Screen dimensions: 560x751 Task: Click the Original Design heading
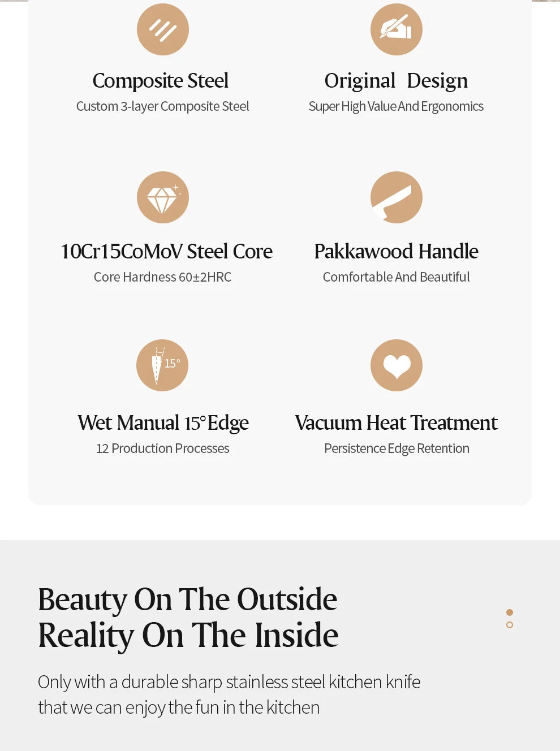tap(396, 81)
